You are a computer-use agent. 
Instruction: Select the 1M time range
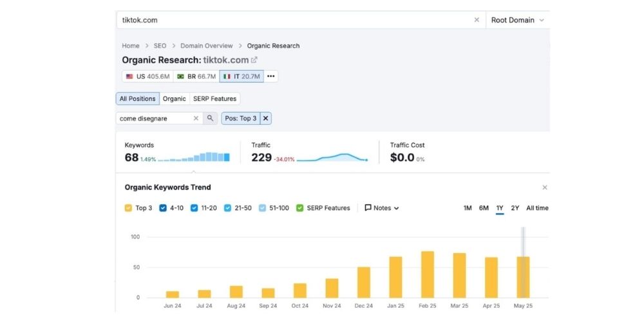coord(468,208)
